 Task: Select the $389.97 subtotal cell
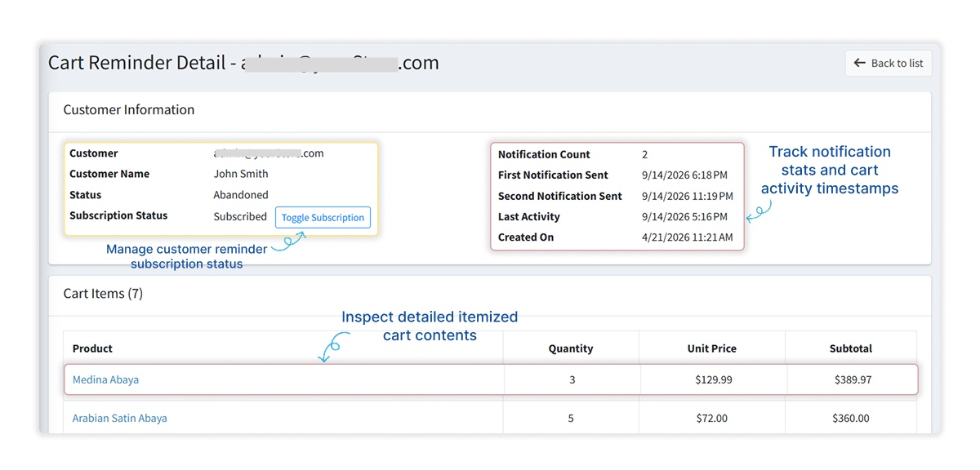pyautogui.click(x=853, y=379)
